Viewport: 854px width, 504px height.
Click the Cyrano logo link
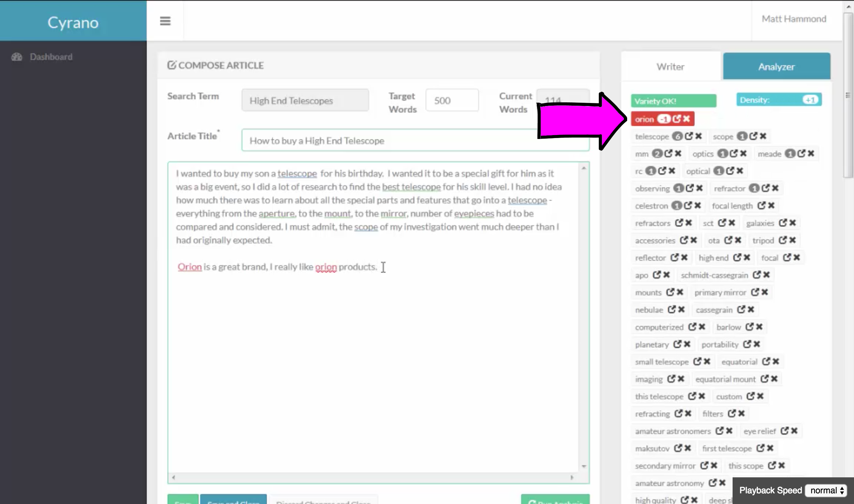click(73, 22)
